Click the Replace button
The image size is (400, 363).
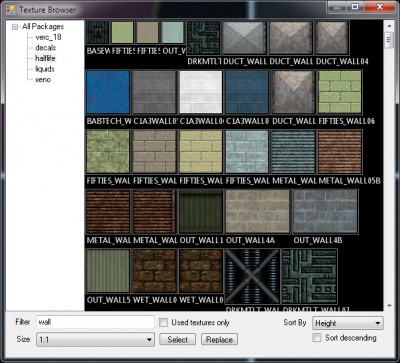point(219,340)
